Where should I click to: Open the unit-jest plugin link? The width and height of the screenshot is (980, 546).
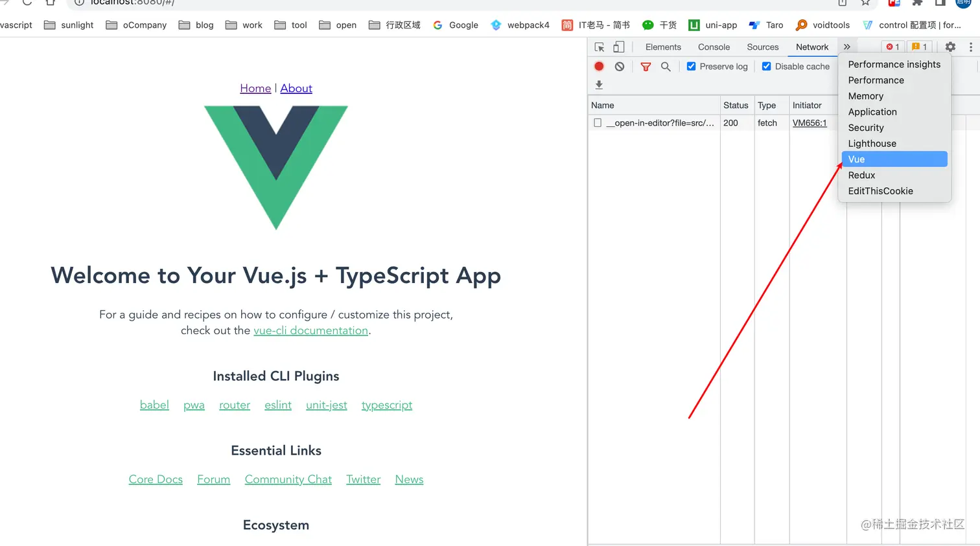327,405
